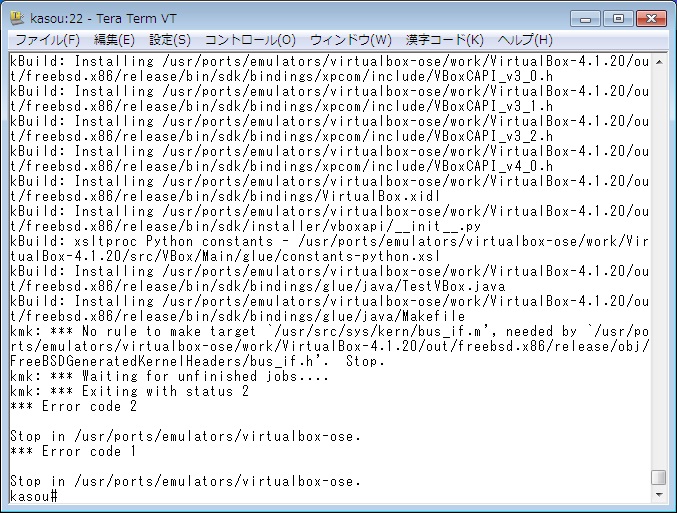Image resolution: width=677 pixels, height=513 pixels.
Task: Click the vertical scrollbar thumb
Action: (659, 477)
